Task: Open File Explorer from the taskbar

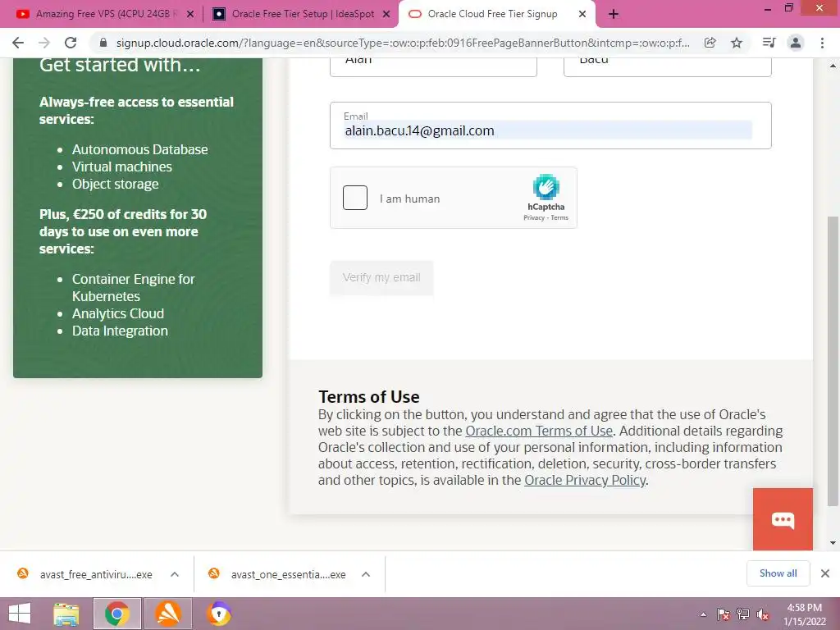Action: pos(66,614)
